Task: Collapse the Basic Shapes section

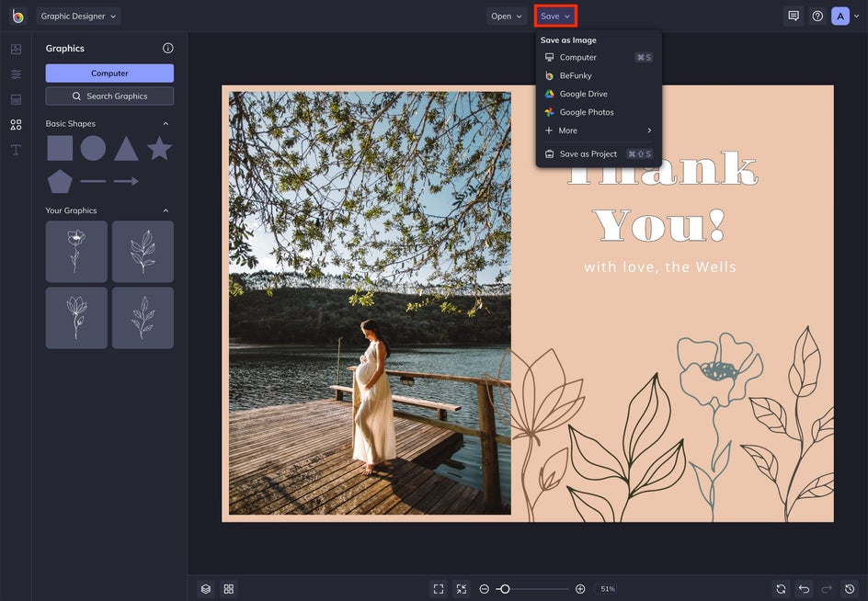Action: coord(166,123)
